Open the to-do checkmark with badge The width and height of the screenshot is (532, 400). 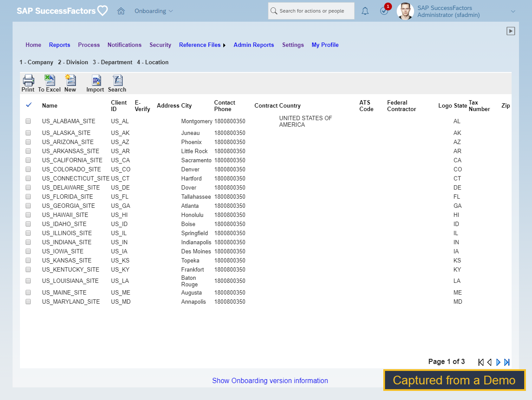pyautogui.click(x=384, y=11)
